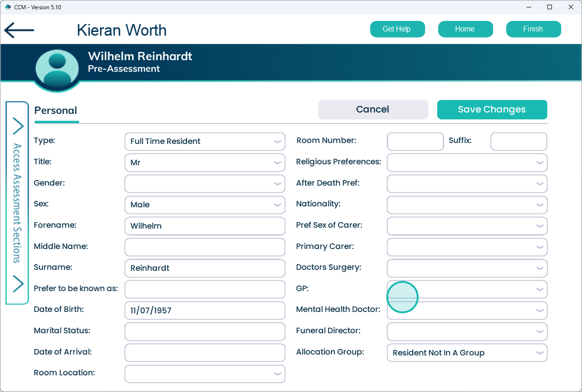Click the lower chevron in Access Assessment Sections
Screen dimensions: 582x392
coord(18,284)
